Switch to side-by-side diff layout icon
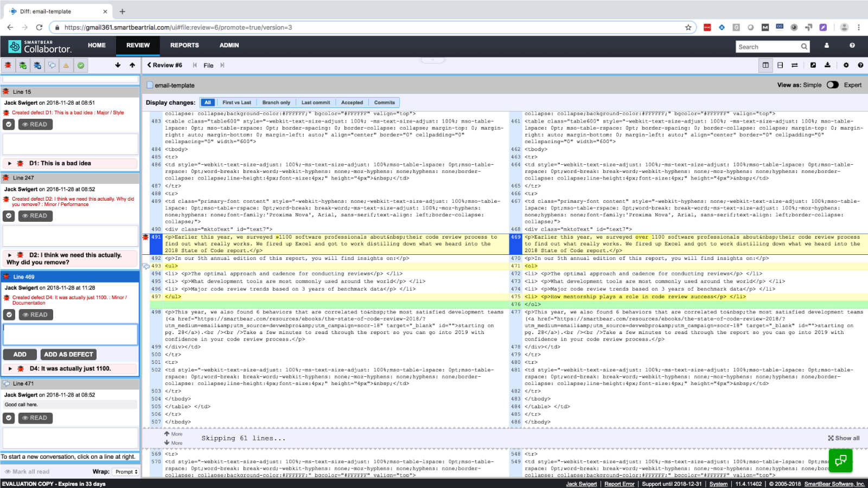 (765, 65)
